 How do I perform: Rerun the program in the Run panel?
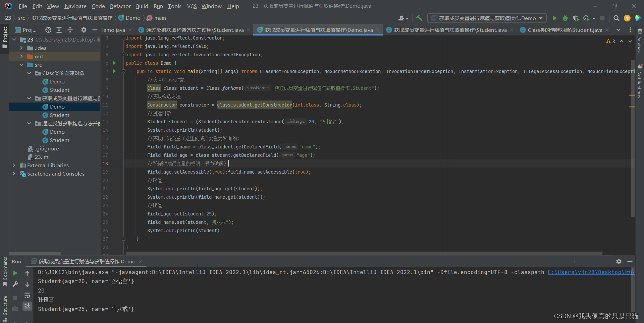15,273
